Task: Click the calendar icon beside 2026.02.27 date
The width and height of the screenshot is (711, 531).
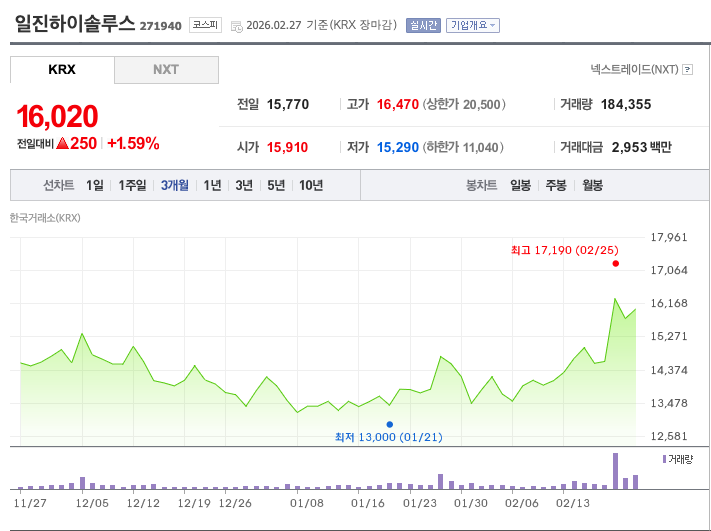Action: coord(236,27)
